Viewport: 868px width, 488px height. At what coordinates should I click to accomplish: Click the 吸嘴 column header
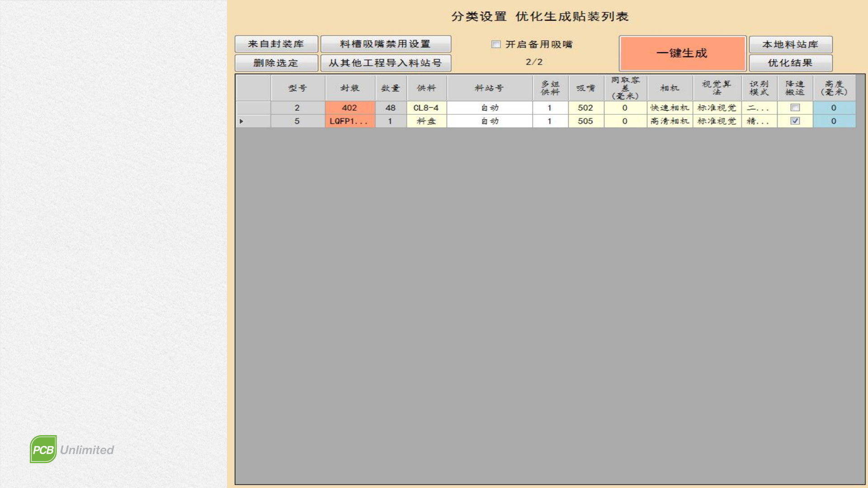585,88
